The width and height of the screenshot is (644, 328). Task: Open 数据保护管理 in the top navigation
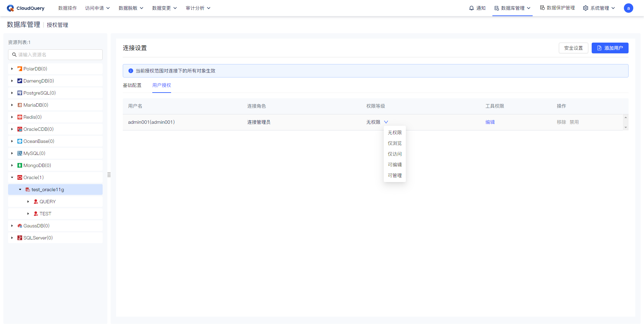tap(557, 8)
